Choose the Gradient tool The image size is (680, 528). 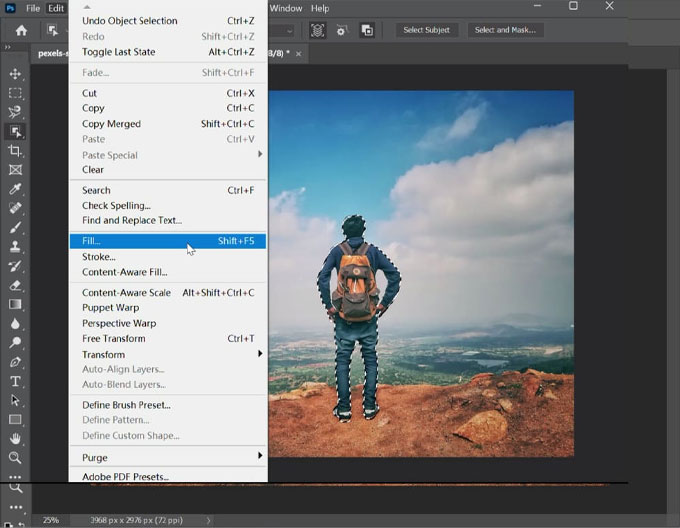(x=15, y=304)
